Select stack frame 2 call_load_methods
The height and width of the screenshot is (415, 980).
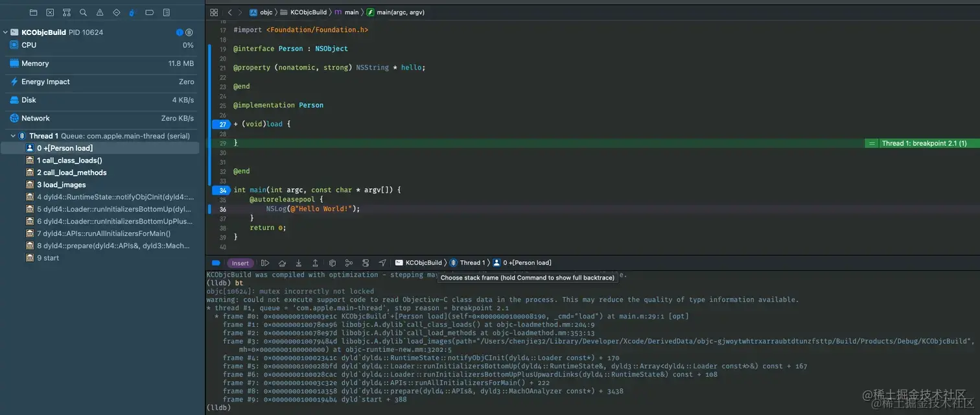pyautogui.click(x=100, y=172)
